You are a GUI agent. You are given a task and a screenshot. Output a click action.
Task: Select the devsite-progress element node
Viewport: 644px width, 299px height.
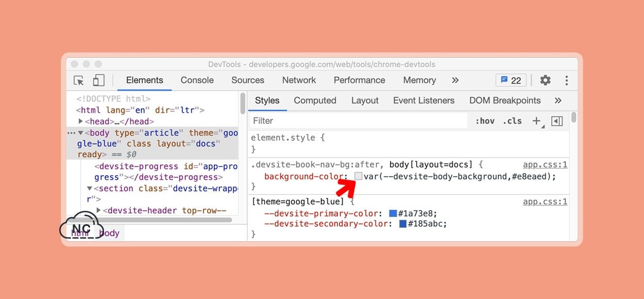[x=166, y=172]
